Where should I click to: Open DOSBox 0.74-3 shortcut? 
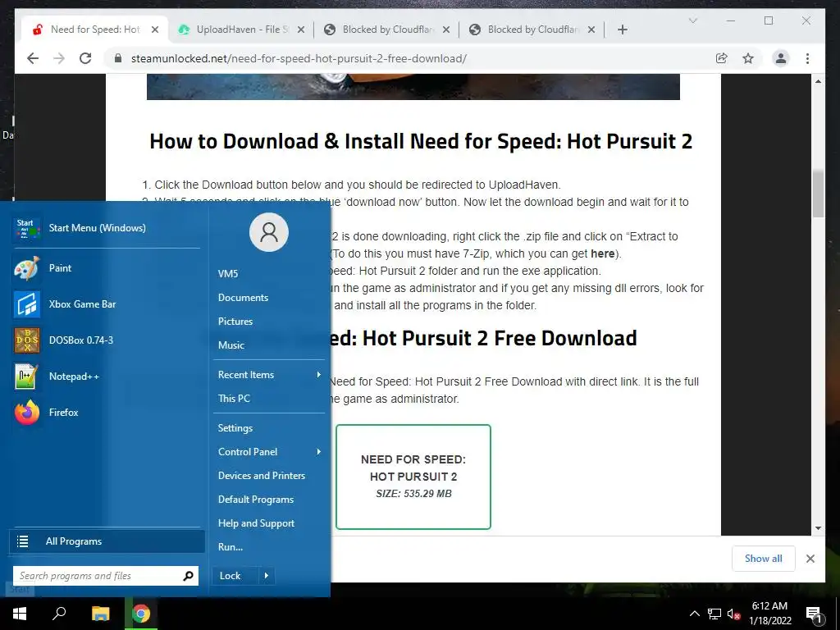pyautogui.click(x=81, y=340)
